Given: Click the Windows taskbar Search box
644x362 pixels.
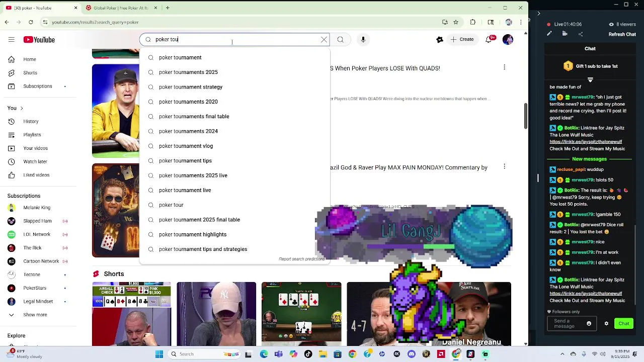Looking at the screenshot, I should click(x=204, y=354).
